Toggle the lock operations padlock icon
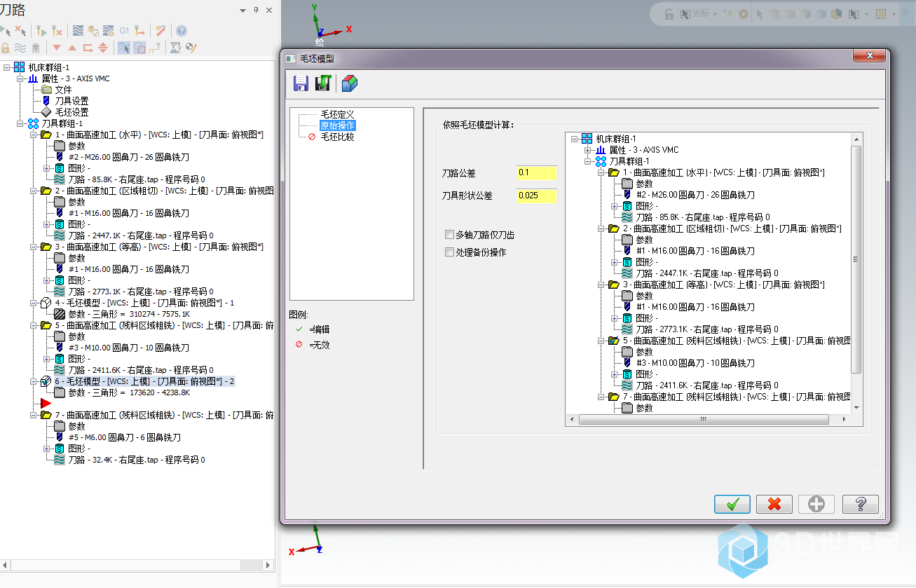Viewport: 916px width, 588px height. point(5,48)
